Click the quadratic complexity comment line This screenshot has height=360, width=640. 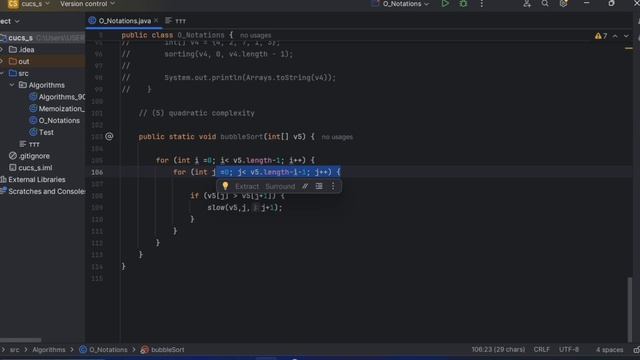(197, 113)
